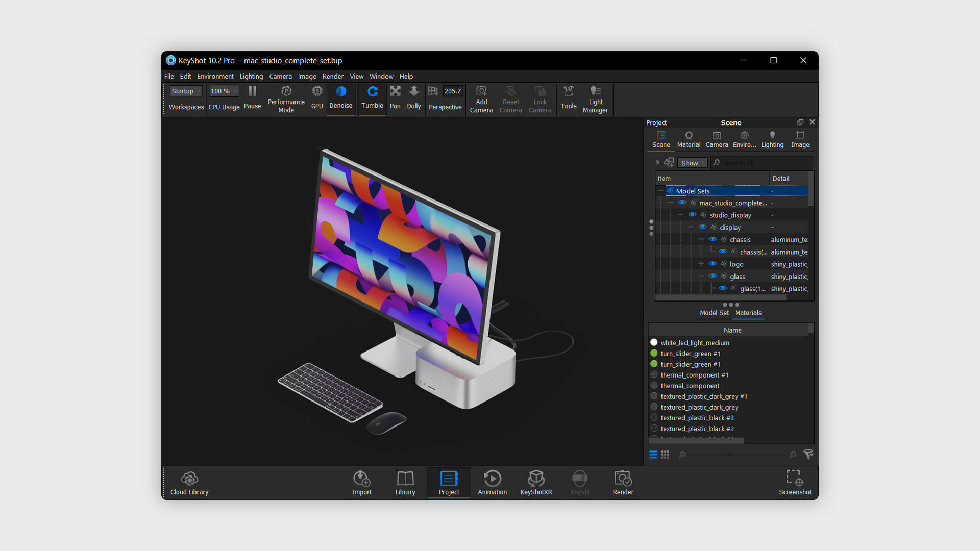Viewport: 980px width, 551px height.
Task: Undock the Project panel
Action: tap(800, 122)
